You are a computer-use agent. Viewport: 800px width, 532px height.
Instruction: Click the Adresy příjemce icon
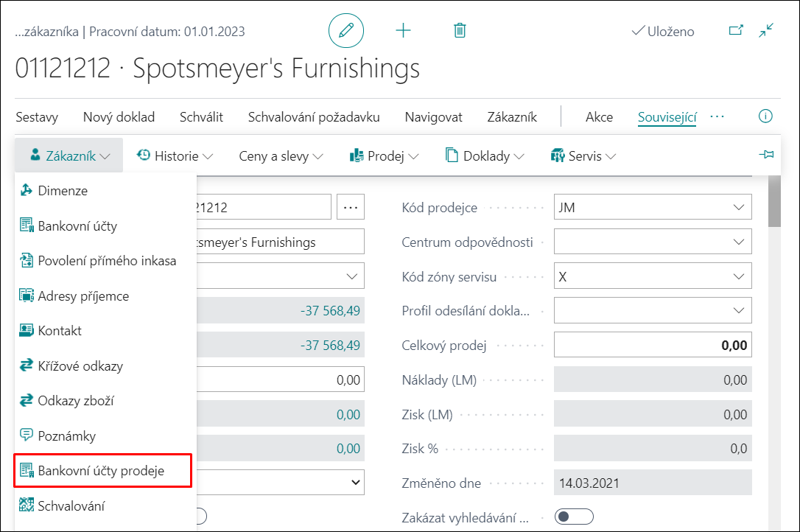click(x=27, y=295)
